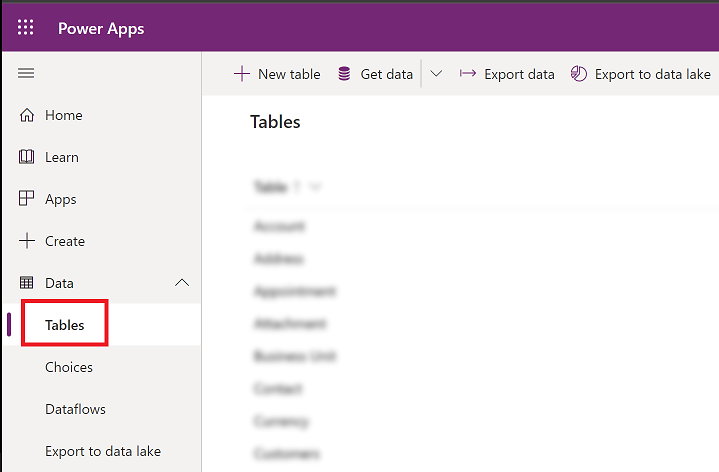Select Tables in the sidebar

click(65, 325)
